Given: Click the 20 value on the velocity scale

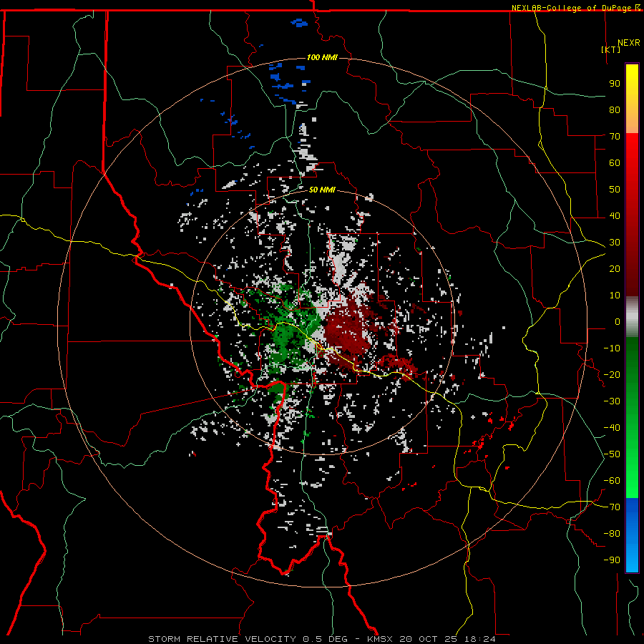Looking at the screenshot, I should click(x=615, y=269).
